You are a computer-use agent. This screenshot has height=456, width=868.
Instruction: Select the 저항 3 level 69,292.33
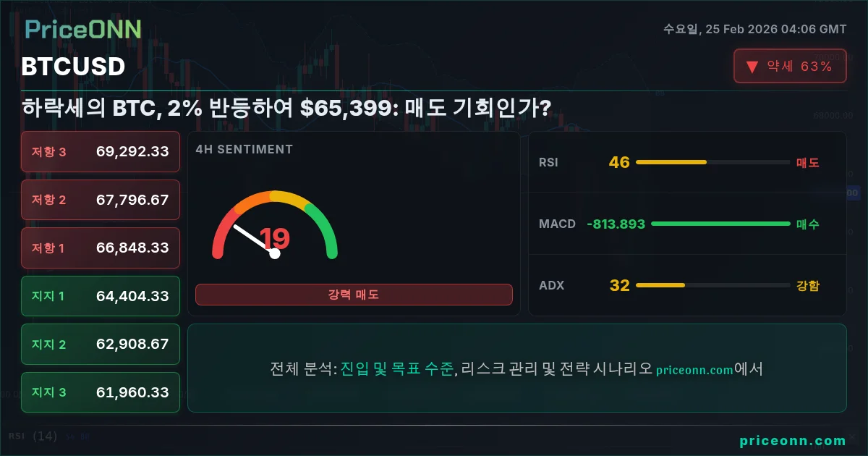(x=101, y=151)
